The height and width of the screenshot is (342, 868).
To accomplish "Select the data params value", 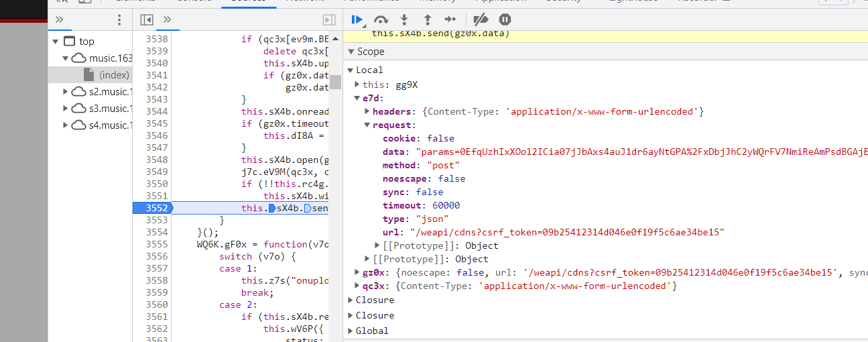I will pos(641,152).
